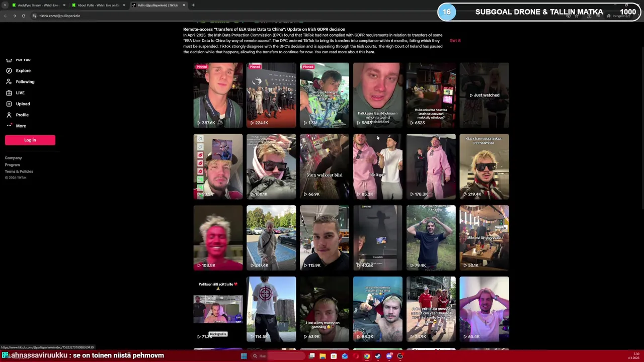
Task: Go back in browser history
Action: tap(5, 16)
